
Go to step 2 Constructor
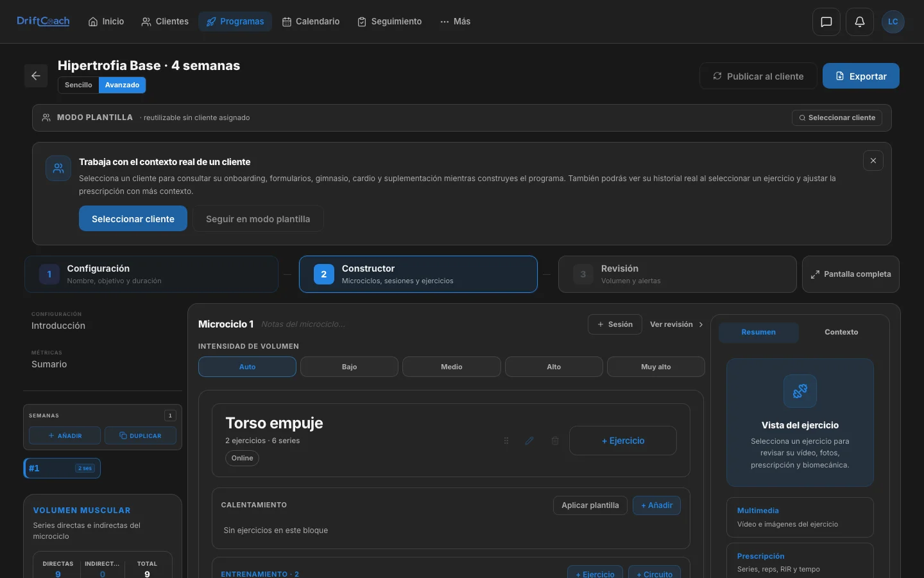(x=418, y=274)
